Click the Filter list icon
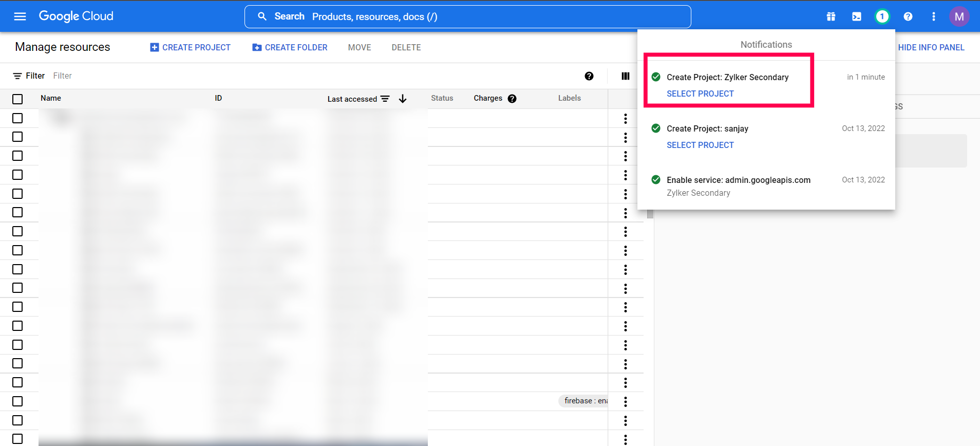The height and width of the screenshot is (446, 980). point(17,76)
